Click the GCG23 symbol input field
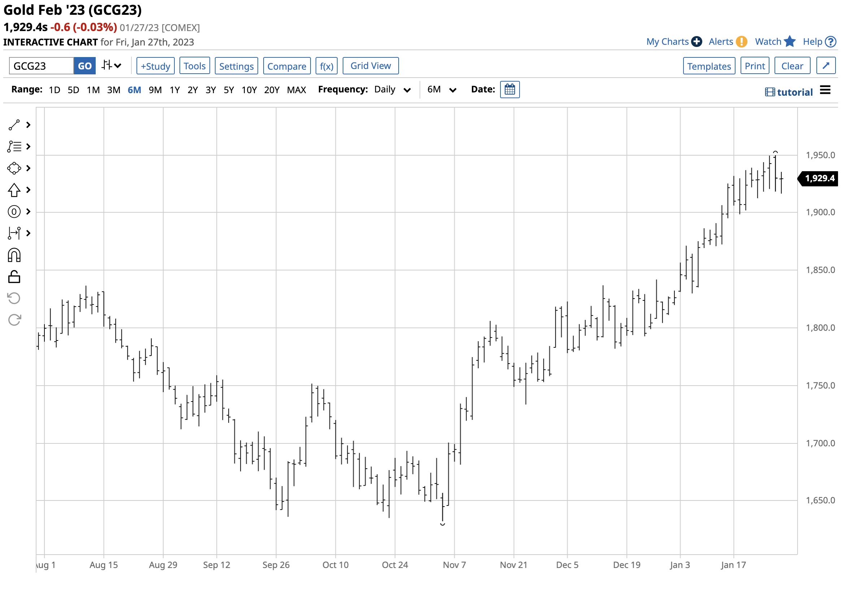868x590 pixels. click(41, 66)
